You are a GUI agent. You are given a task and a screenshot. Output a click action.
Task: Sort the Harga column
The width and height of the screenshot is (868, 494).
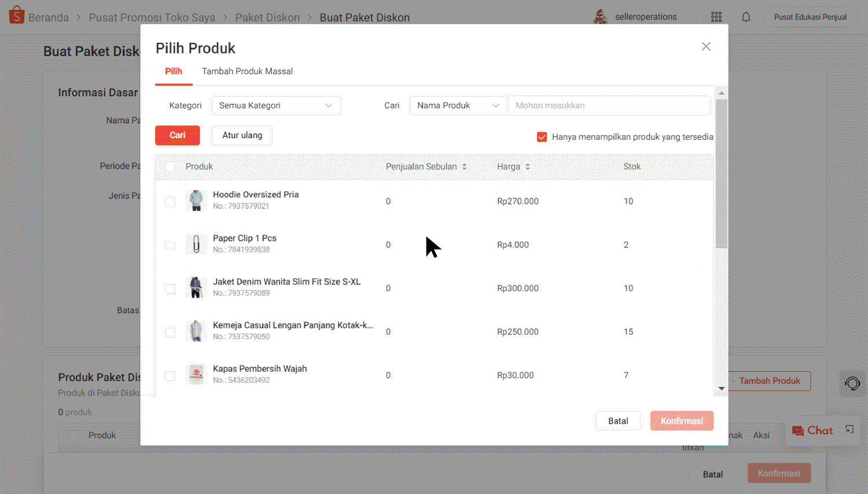(x=527, y=166)
